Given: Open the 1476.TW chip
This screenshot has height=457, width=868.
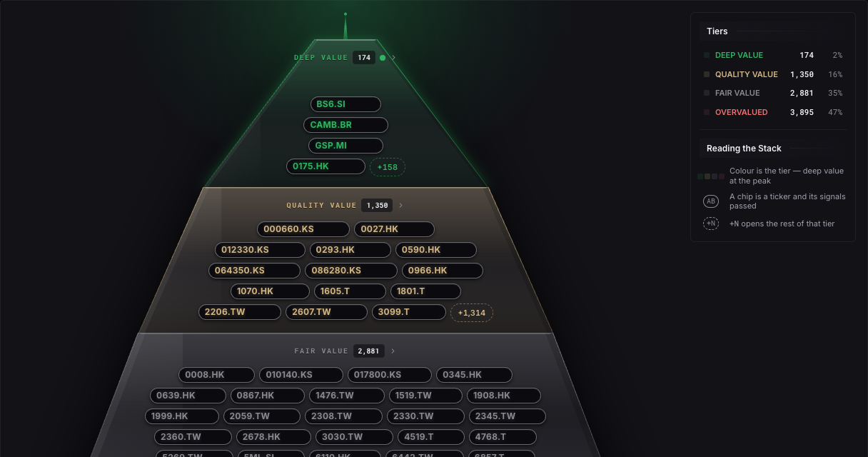Looking at the screenshot, I should (x=347, y=396).
